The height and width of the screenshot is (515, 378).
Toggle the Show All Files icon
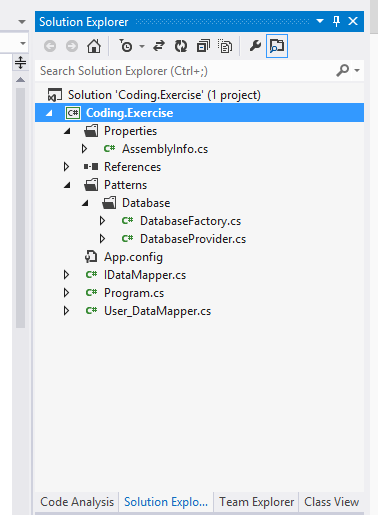(x=225, y=46)
